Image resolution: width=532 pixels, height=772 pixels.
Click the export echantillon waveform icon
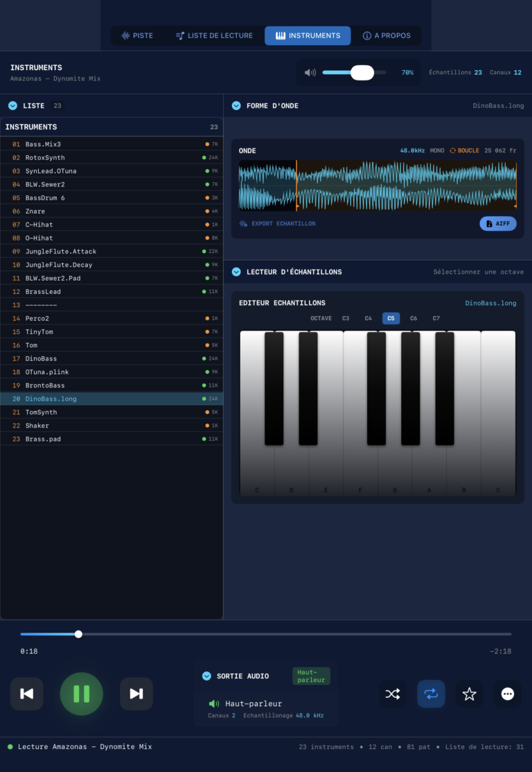[x=243, y=224]
